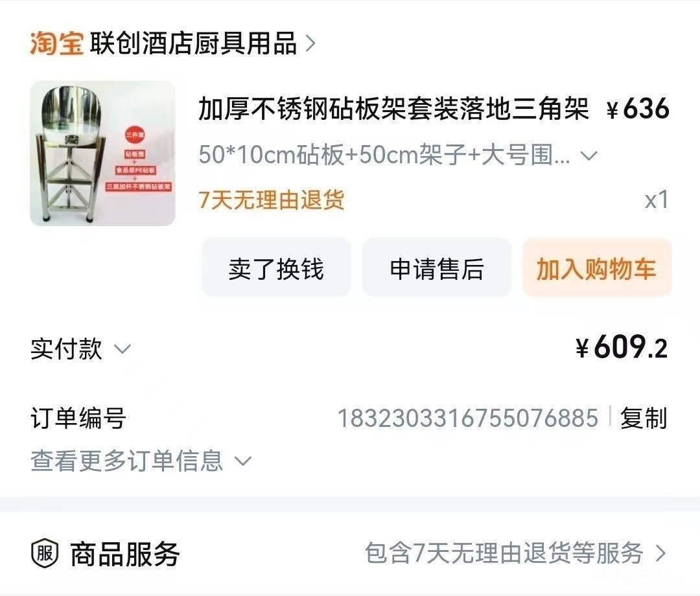
Task: Copy the order number with 复制
Action: [x=644, y=418]
